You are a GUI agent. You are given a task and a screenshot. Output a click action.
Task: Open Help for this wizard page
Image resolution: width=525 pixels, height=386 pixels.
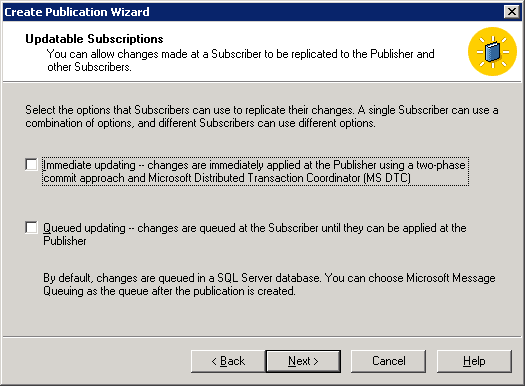(474, 361)
